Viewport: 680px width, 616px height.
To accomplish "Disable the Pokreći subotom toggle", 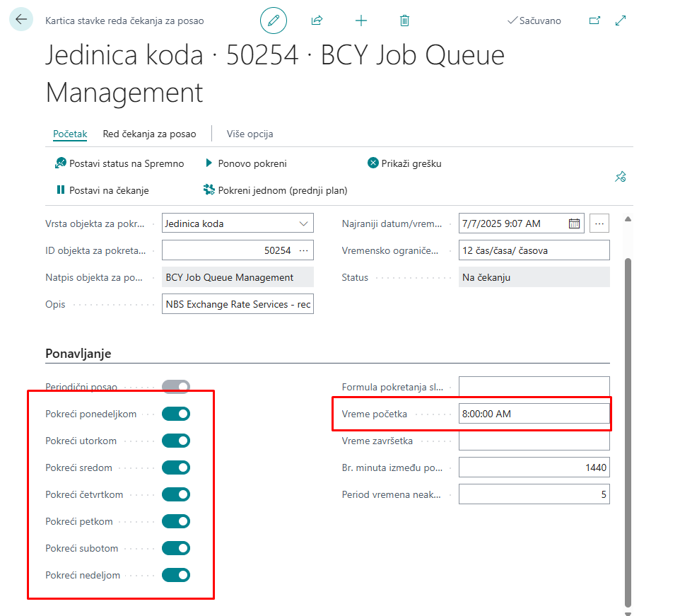I will pos(176,548).
